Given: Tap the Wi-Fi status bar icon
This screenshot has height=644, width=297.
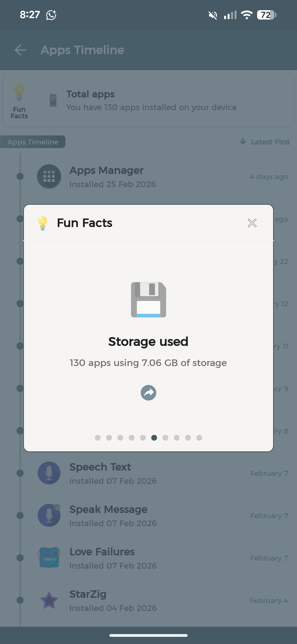Looking at the screenshot, I should click(247, 15).
